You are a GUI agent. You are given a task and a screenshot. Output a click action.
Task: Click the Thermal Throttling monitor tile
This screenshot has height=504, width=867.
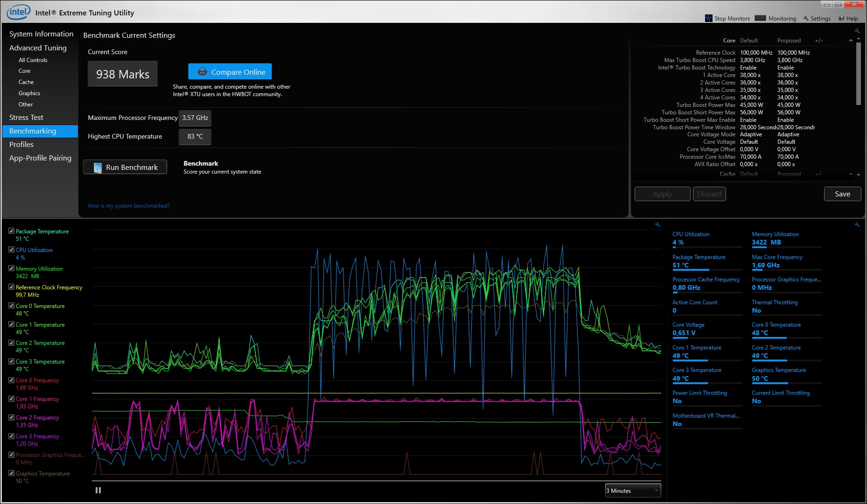point(787,307)
